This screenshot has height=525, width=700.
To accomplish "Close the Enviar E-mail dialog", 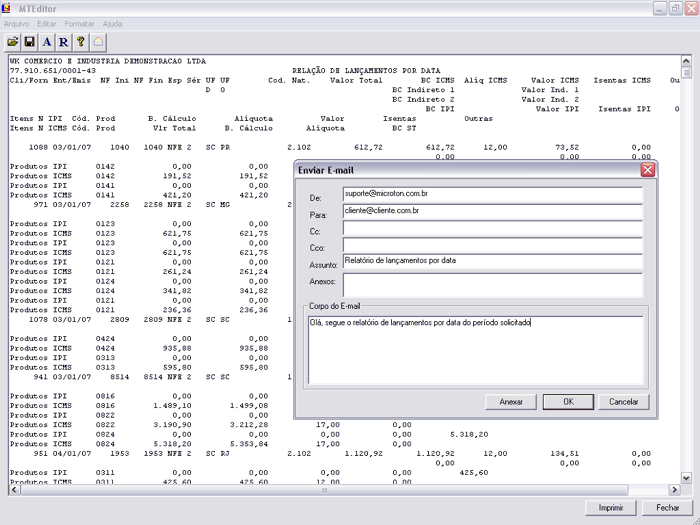I will tap(647, 170).
